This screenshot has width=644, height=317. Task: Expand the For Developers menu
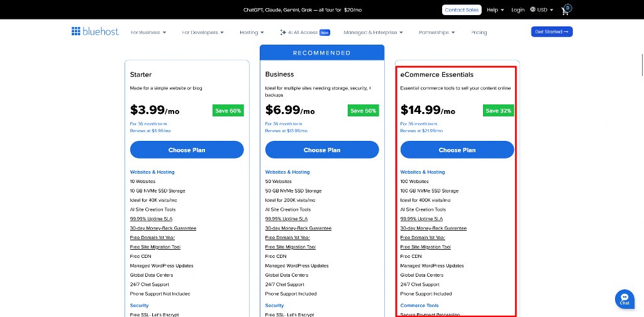coord(203,32)
